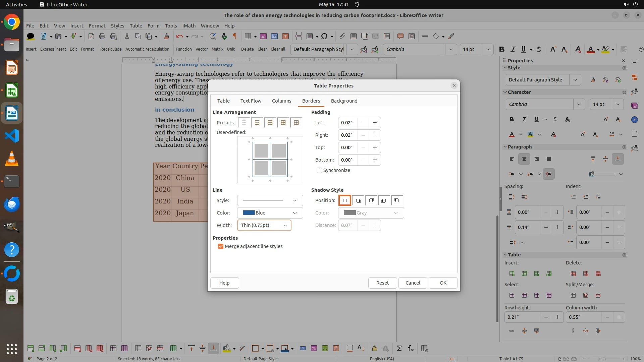Click the Sum icon in table toolbar
This screenshot has width=644, height=362.
(399, 349)
